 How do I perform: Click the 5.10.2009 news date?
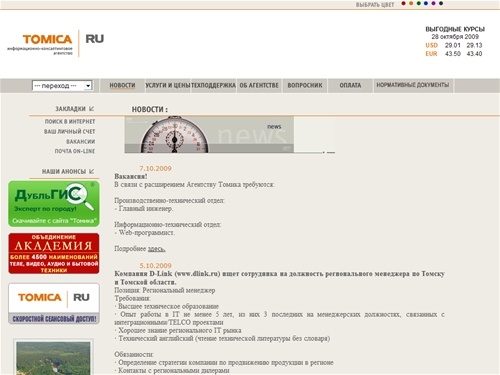click(x=155, y=266)
